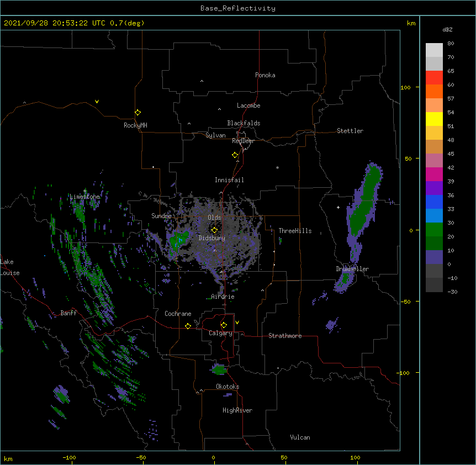476x465 pixels.
Task: Click the yellow diamond marker above Calgary label
Action: (224, 325)
